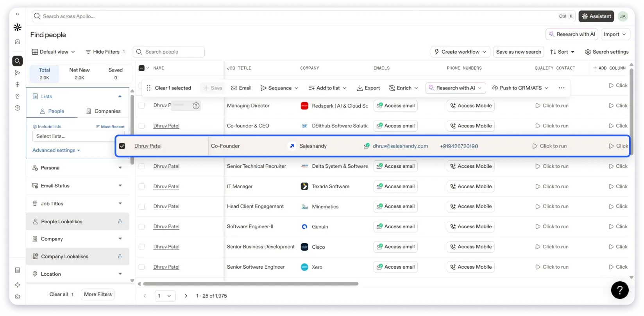Click the locked Company Lookalikes padlock icon
The width and height of the screenshot is (644, 316).
pos(120,257)
